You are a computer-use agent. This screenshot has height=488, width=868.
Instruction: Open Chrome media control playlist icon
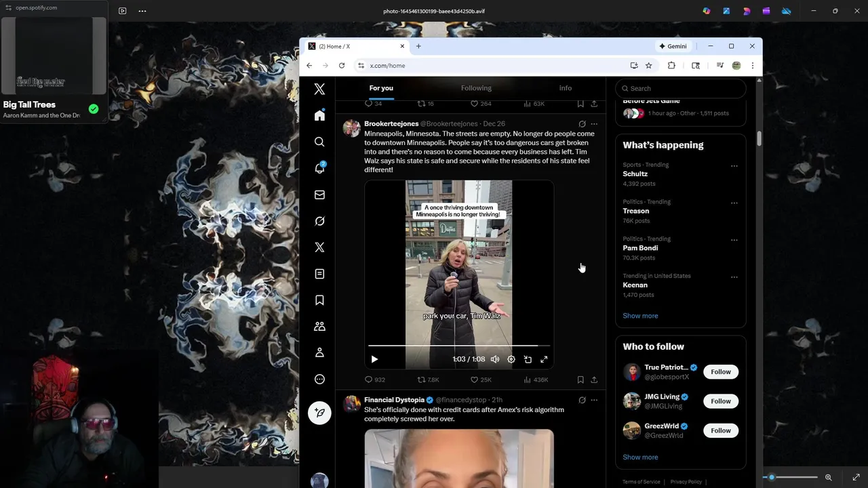pyautogui.click(x=719, y=66)
